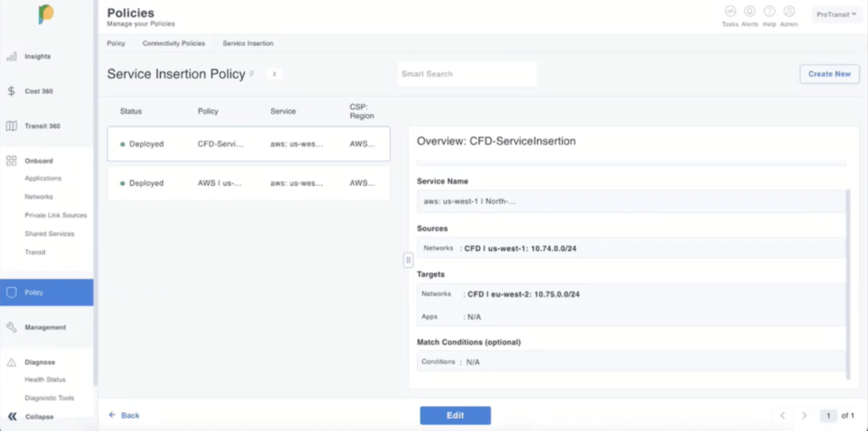Click the Create New button
Viewport: 868px width, 431px height.
pos(829,74)
